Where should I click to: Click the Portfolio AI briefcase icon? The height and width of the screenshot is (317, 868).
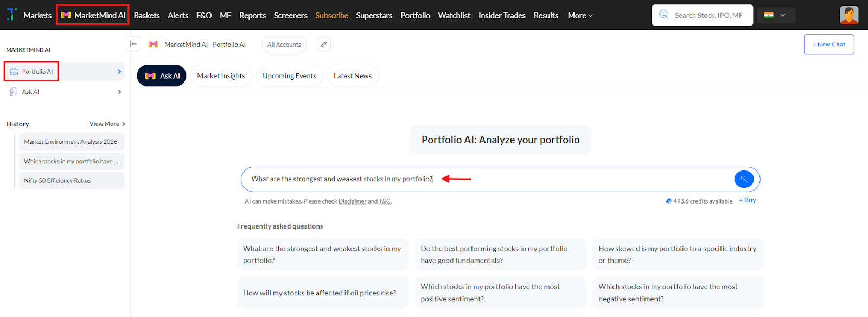click(14, 72)
